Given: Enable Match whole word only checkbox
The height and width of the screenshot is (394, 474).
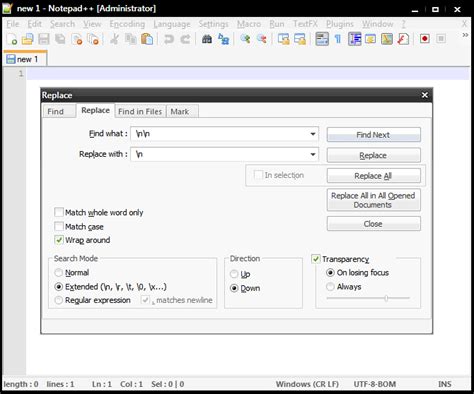Looking at the screenshot, I should pyautogui.click(x=59, y=212).
